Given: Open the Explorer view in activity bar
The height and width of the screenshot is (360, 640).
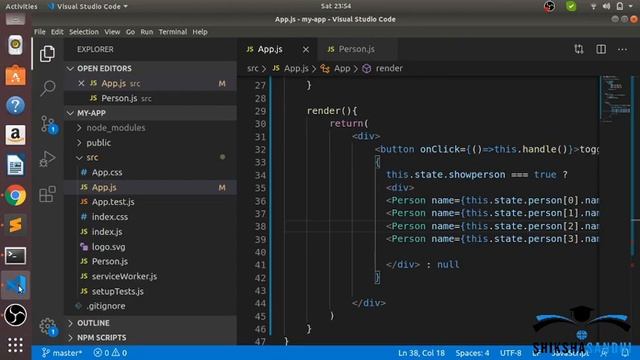Looking at the screenshot, I should click(47, 53).
